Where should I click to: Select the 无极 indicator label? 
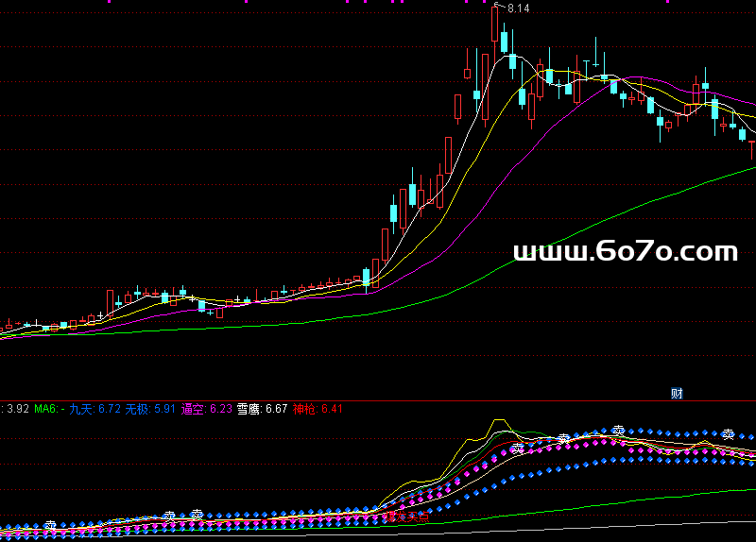click(137, 409)
